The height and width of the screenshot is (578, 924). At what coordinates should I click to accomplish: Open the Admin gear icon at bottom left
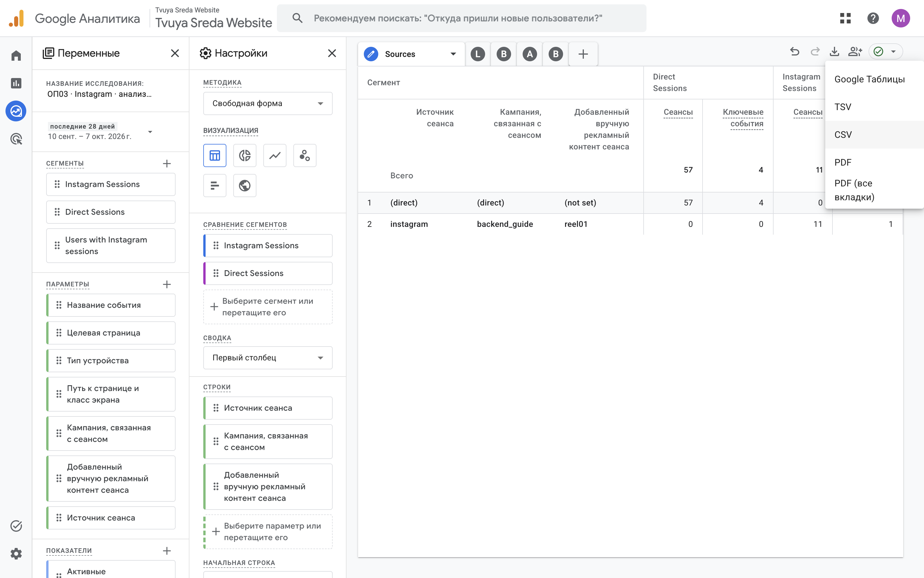click(x=16, y=553)
